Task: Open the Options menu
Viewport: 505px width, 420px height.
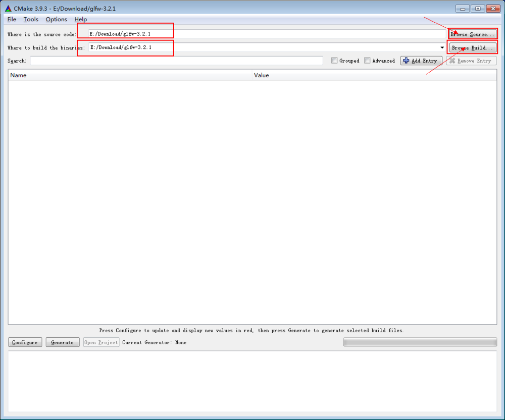Action: coord(56,19)
